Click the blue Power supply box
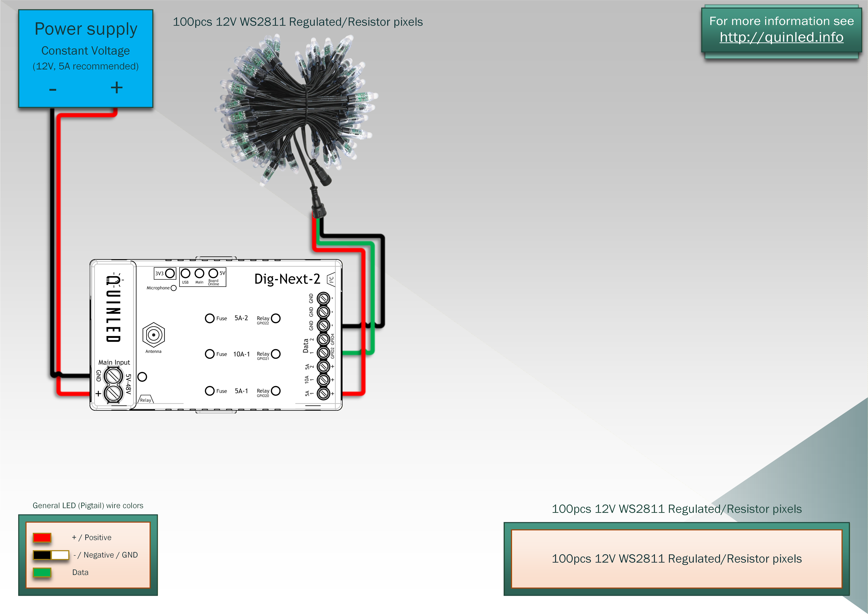 coord(86,59)
